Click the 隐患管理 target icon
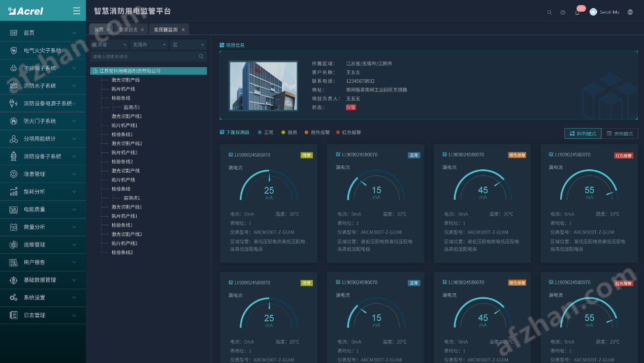Image resolution: width=644 pixels, height=363 pixels. pos(14,174)
